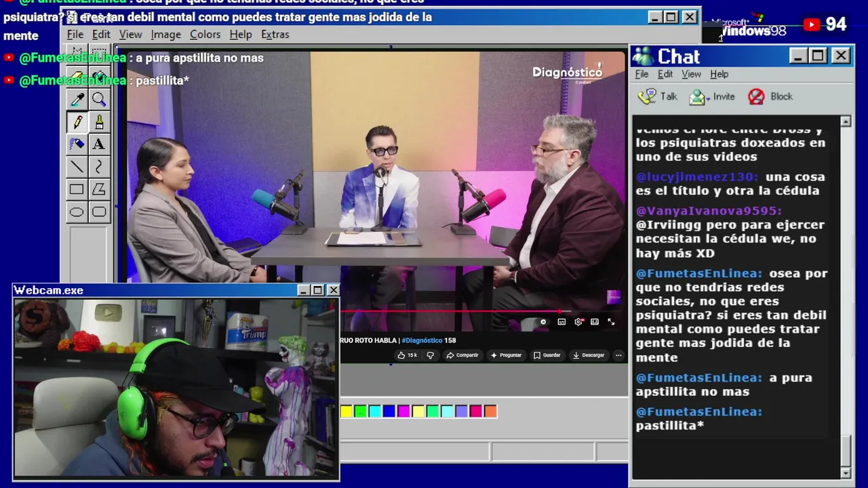Click @lucyjimenez130 username in chat

coord(697,177)
